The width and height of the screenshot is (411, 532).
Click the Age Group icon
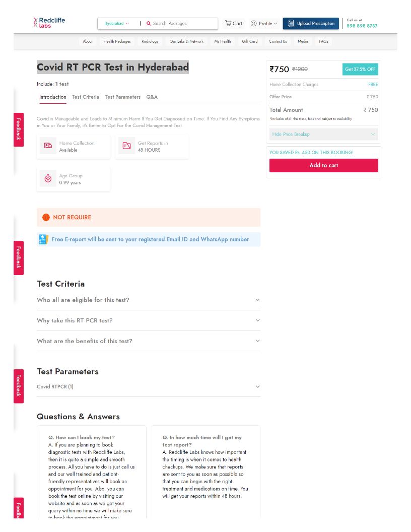tap(48, 179)
